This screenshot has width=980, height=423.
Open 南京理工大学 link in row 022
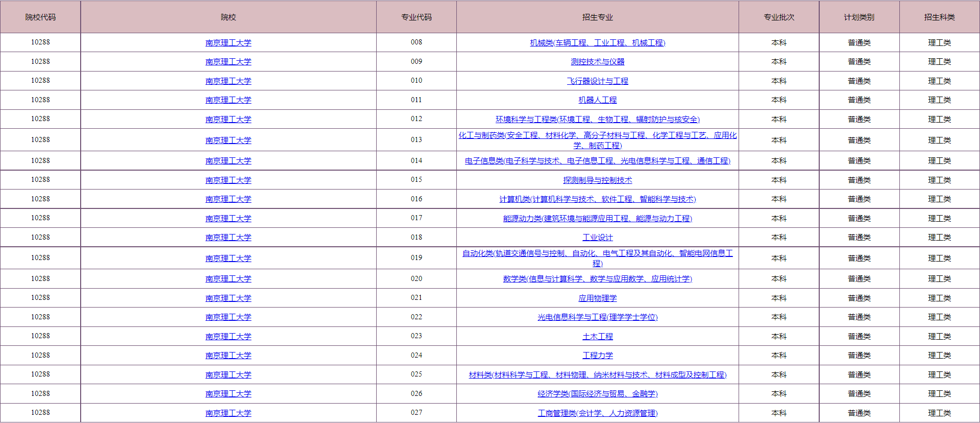228,317
